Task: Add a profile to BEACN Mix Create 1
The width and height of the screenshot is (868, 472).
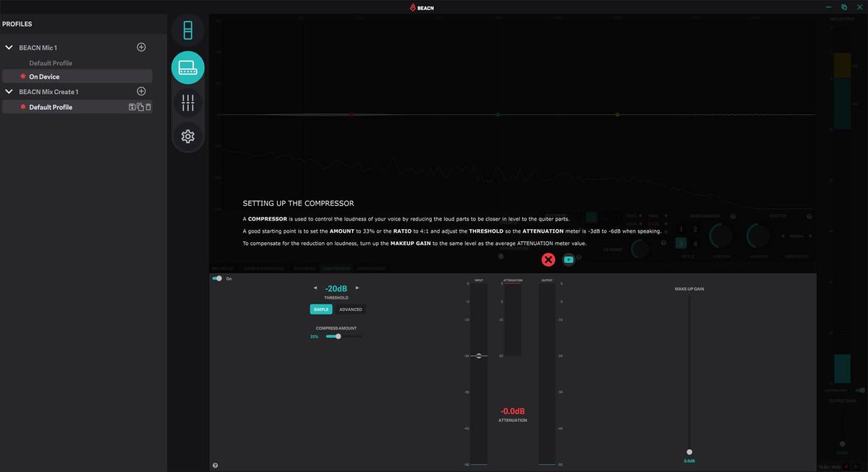Action: coord(141,91)
